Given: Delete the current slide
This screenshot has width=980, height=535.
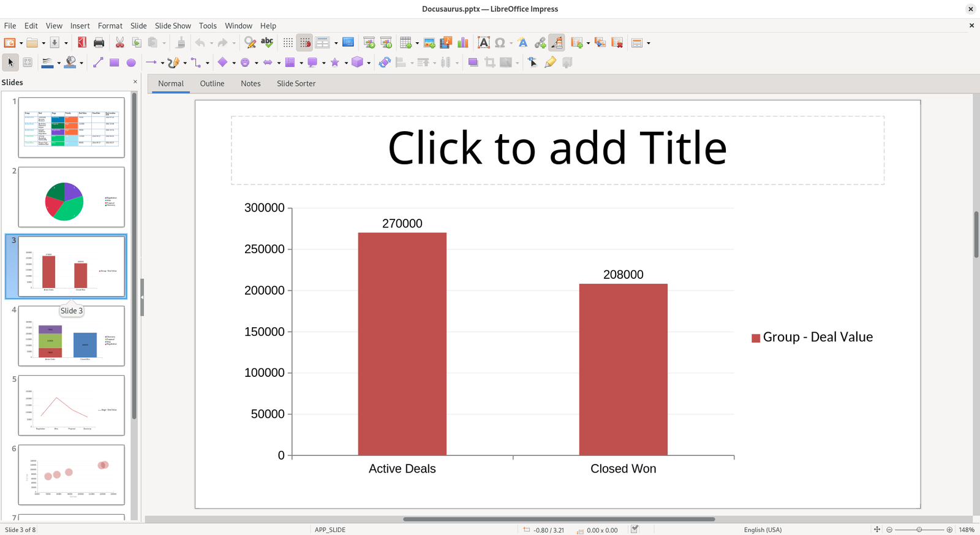Looking at the screenshot, I should 617,42.
